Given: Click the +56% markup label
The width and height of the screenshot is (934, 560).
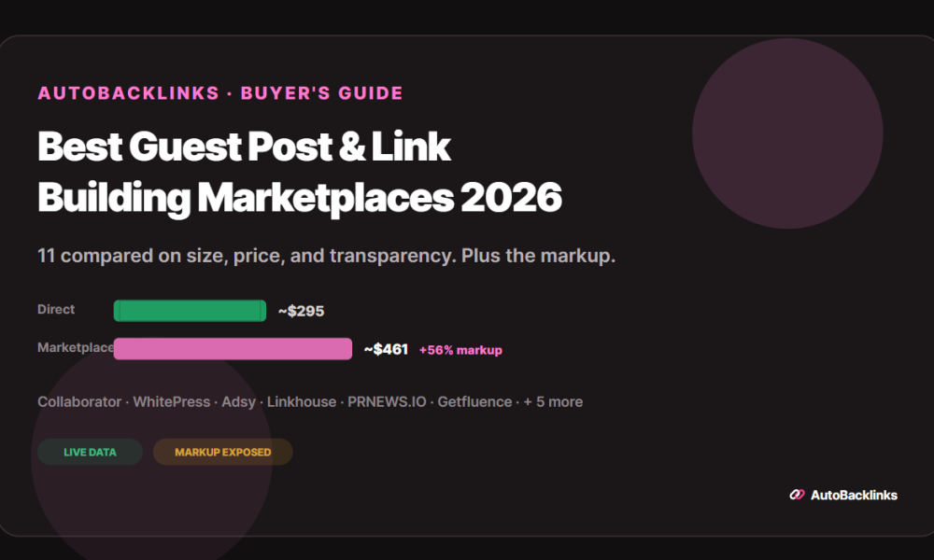Looking at the screenshot, I should [x=460, y=350].
